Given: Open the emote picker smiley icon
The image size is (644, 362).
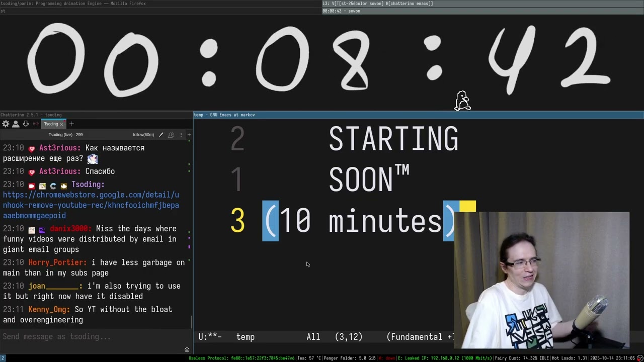Looking at the screenshot, I should [187, 350].
